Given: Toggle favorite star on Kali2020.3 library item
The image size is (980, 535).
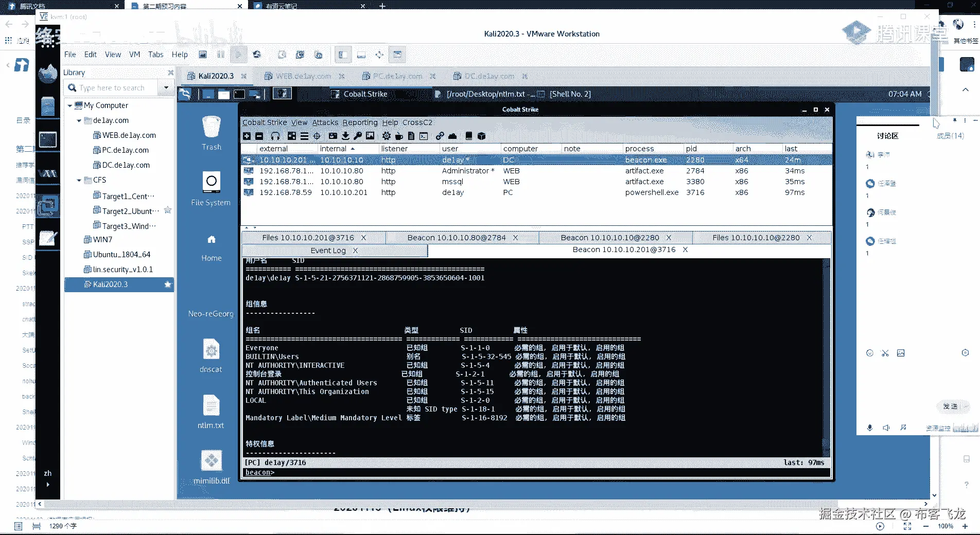Looking at the screenshot, I should [168, 284].
